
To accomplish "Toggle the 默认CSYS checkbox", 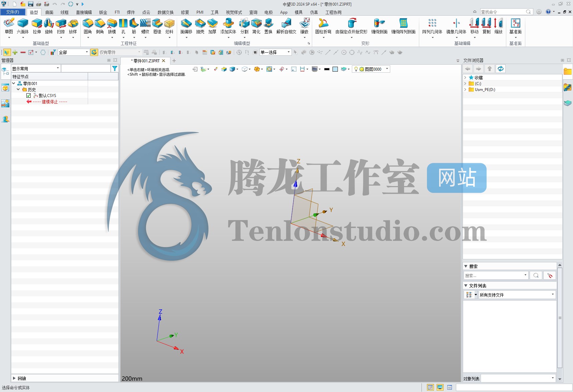I will click(28, 96).
